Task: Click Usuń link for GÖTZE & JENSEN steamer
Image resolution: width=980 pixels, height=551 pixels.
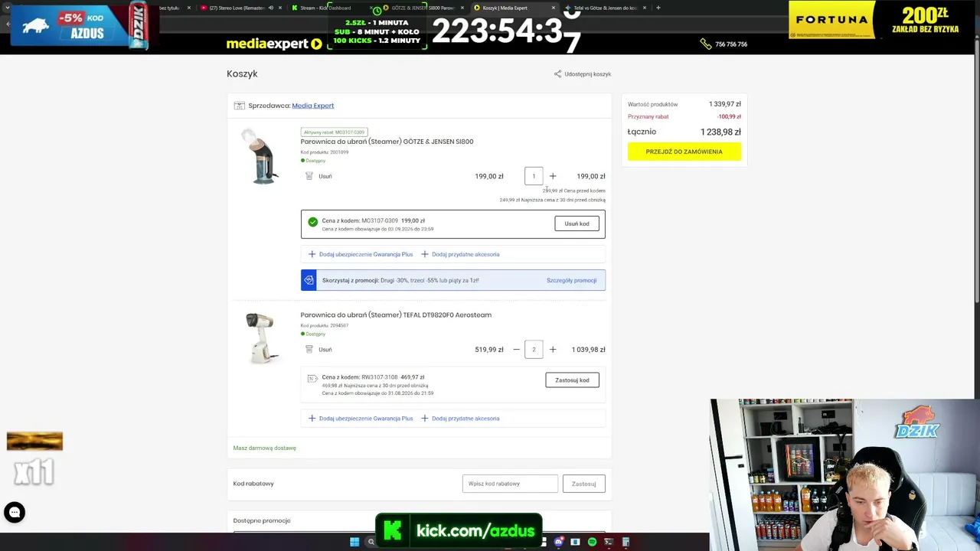Action: point(325,177)
